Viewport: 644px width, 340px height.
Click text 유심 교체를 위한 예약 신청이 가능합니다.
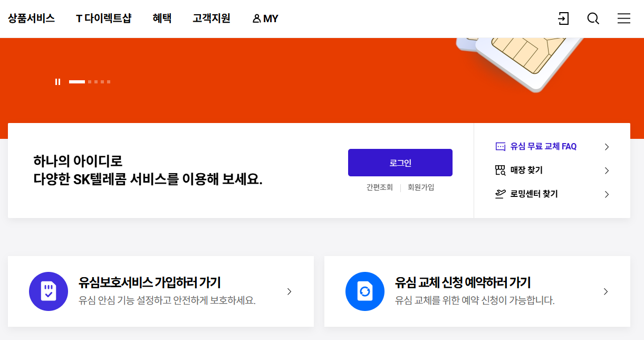coord(475,301)
